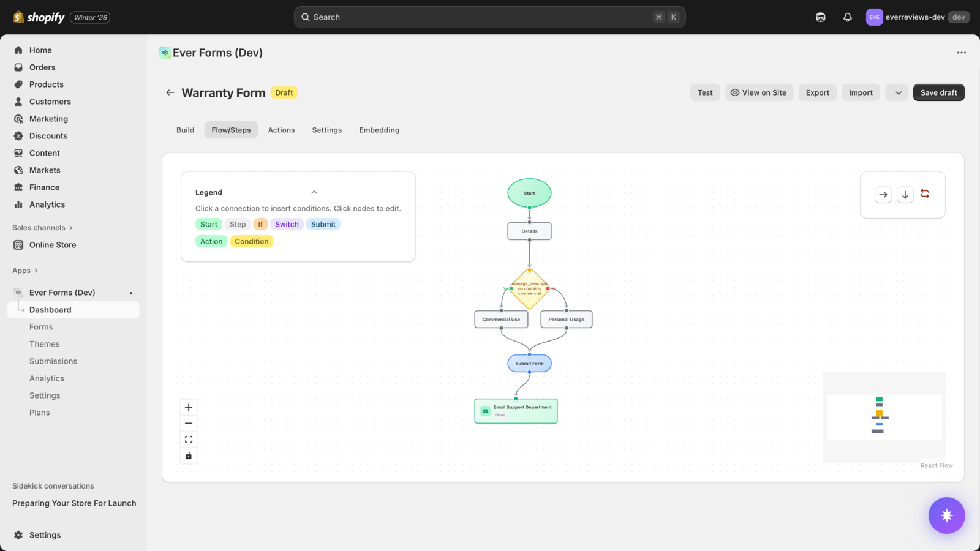
Task: Open the dropdown next to Save draft
Action: (896, 92)
